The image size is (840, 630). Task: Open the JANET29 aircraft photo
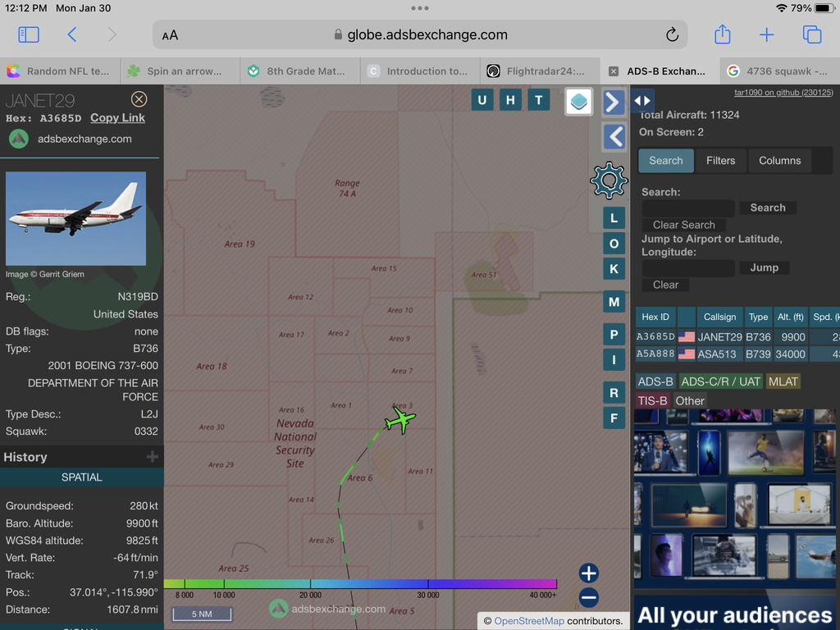tap(75, 218)
